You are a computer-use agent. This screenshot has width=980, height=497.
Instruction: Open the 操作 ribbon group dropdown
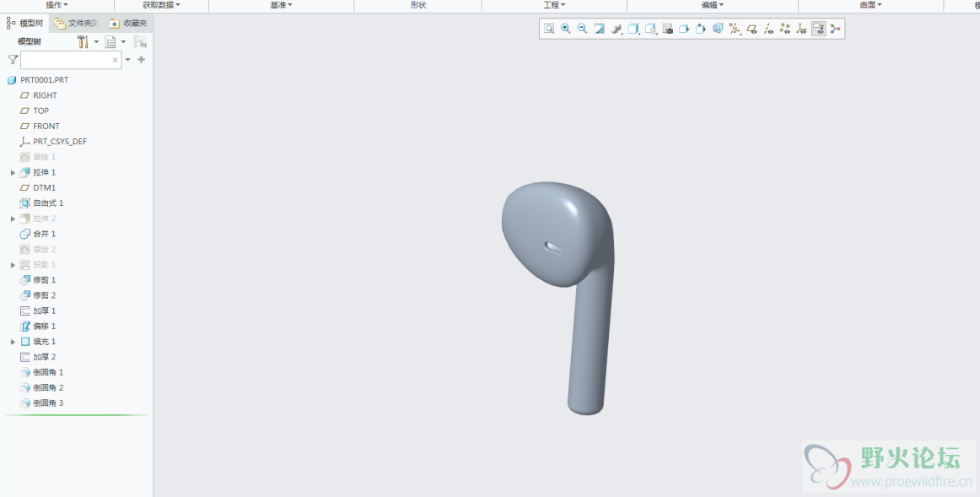click(x=57, y=5)
